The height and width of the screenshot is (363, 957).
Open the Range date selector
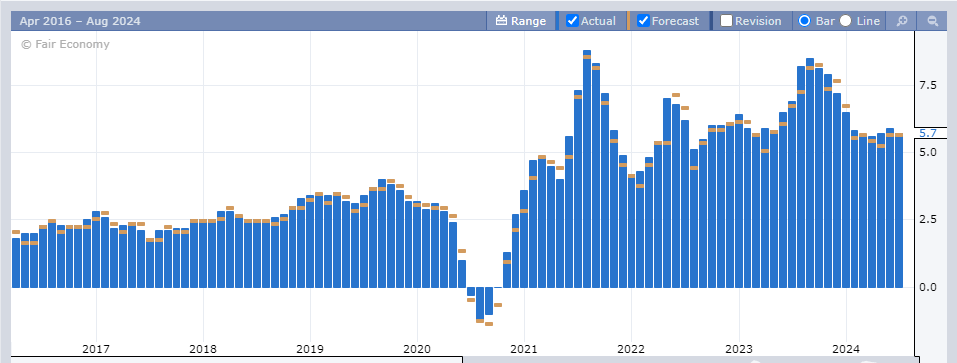click(x=521, y=21)
